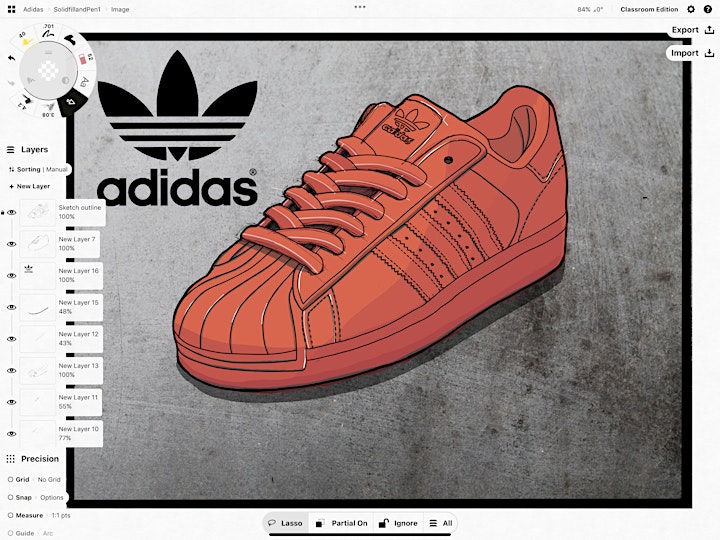720x540 pixels.
Task: Open the opacity control in tool wheel
Action: (66, 80)
